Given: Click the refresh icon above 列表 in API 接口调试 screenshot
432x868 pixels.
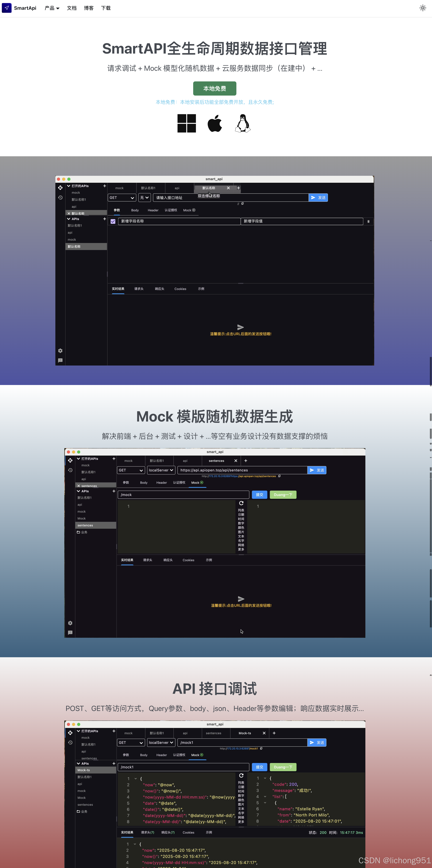Looking at the screenshot, I should pyautogui.click(x=241, y=775).
